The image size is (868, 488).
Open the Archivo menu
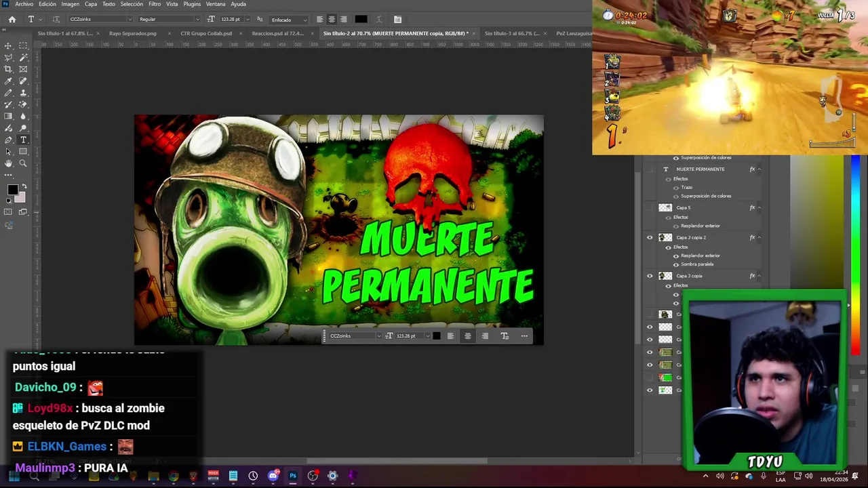click(24, 4)
